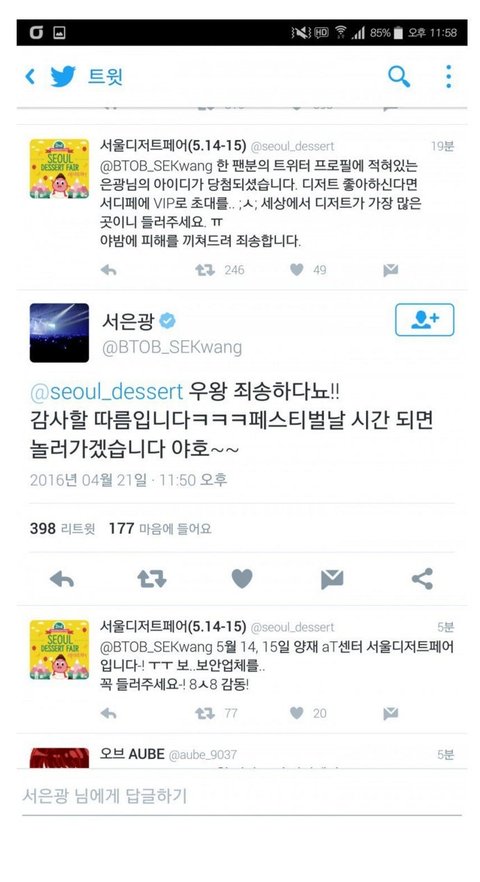Like the tweet with 49 likes
The width and height of the screenshot is (480, 882).
click(x=297, y=270)
